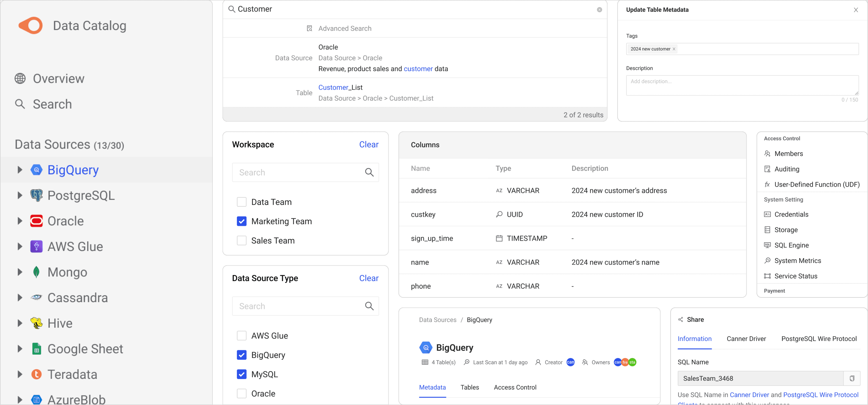Viewport: 868px width, 405px height.
Task: Click the Oracle icon in Data Sources list
Action: 36,221
